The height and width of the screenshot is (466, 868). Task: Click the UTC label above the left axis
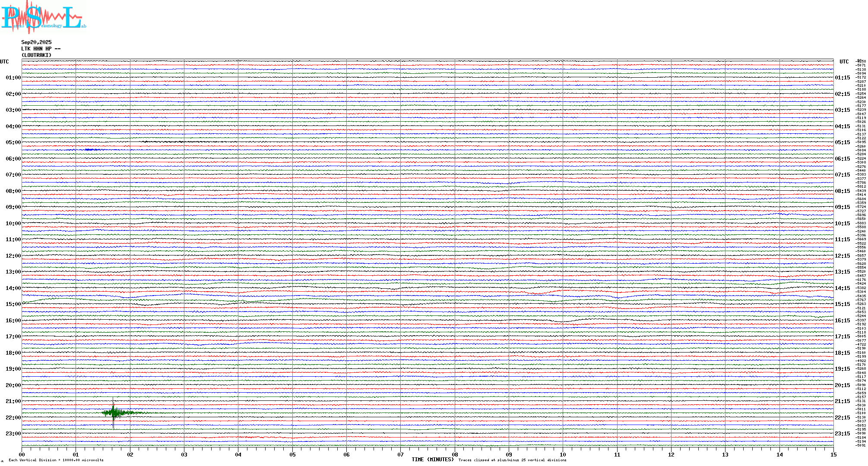pos(4,62)
